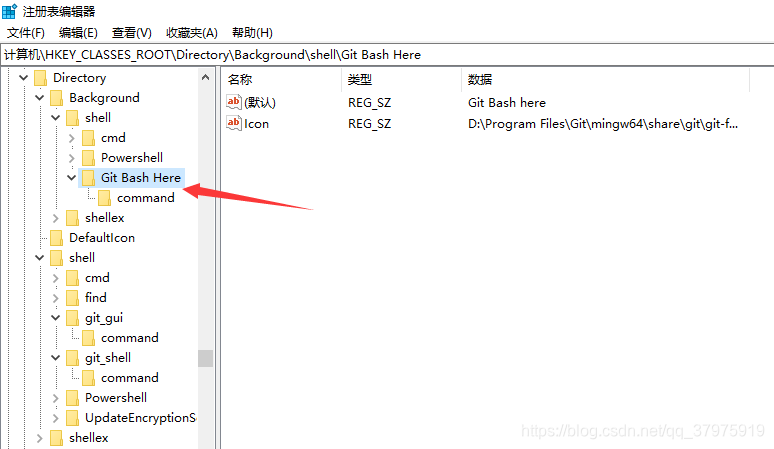
Task: Click the tree scrollbar up arrow
Action: point(205,77)
